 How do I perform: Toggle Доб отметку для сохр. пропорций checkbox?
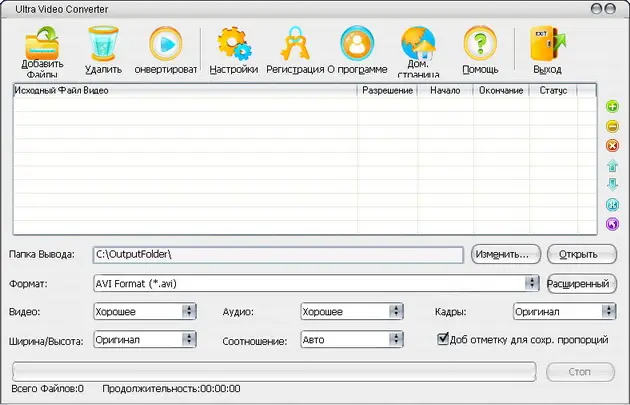pyautogui.click(x=443, y=339)
